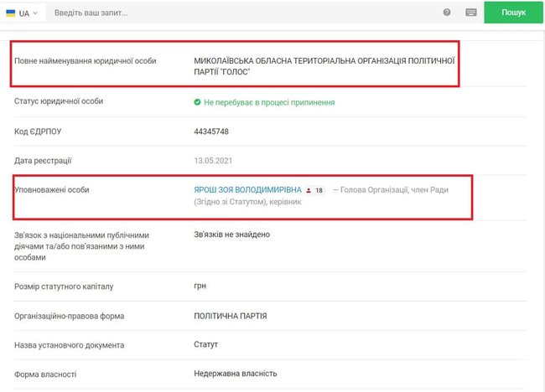The height and width of the screenshot is (392, 545).
Task: Click the Недержавна власність ownership value
Action: click(235, 373)
